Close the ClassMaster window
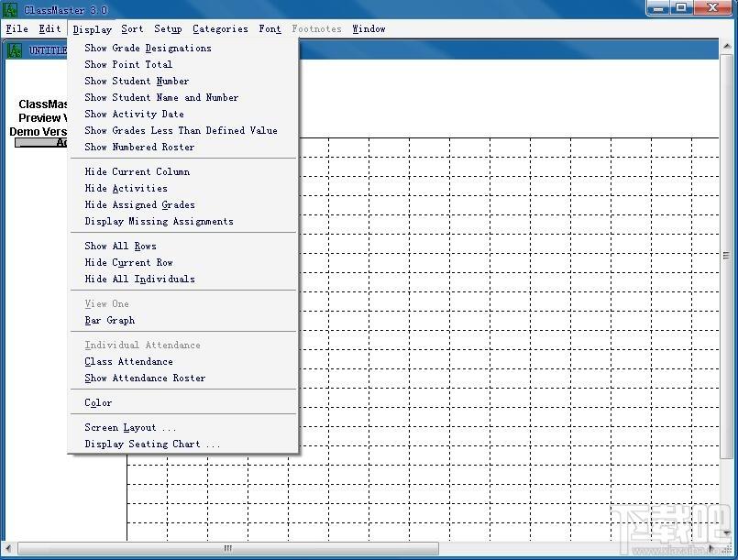 click(712, 8)
